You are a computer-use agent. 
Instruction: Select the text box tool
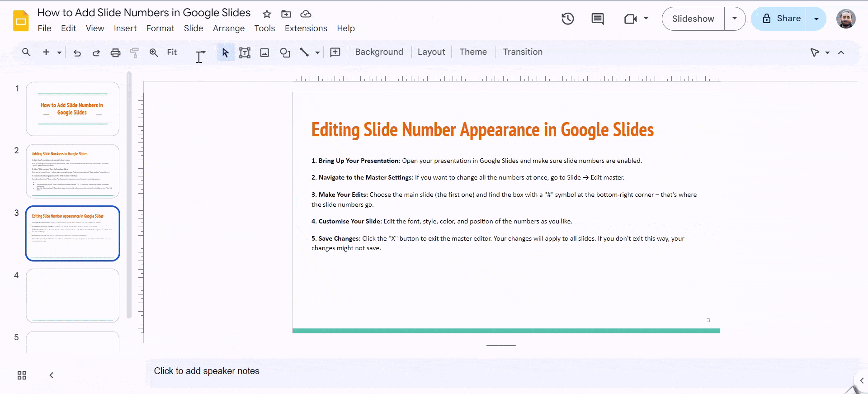point(245,52)
